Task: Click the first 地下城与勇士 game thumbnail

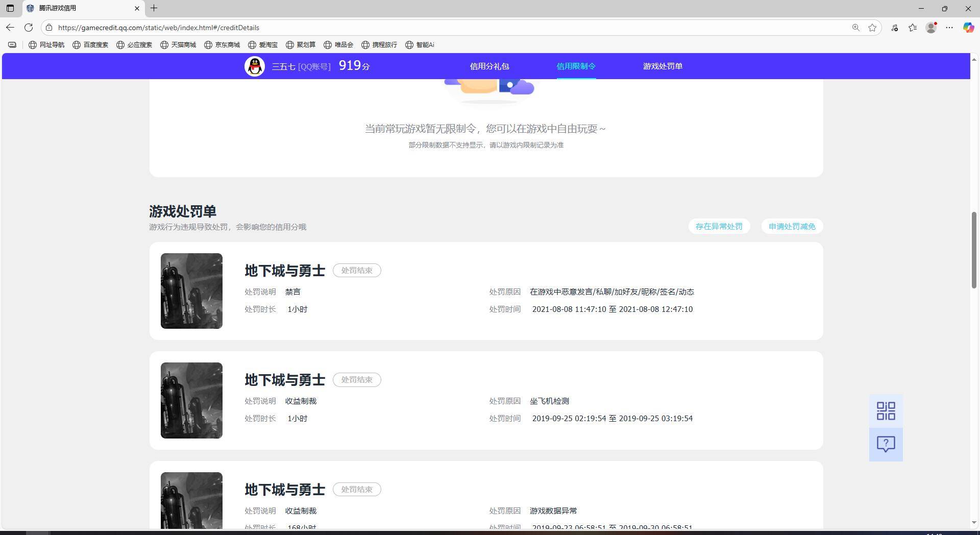Action: click(191, 291)
